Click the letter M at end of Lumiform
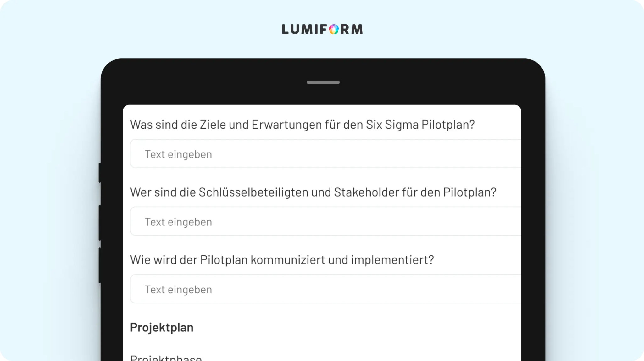 (357, 29)
